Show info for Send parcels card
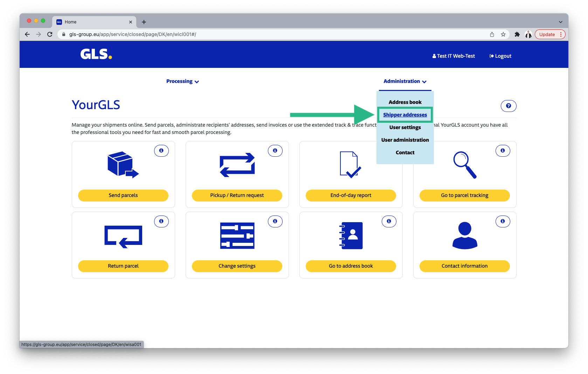The height and width of the screenshot is (374, 588). click(161, 150)
